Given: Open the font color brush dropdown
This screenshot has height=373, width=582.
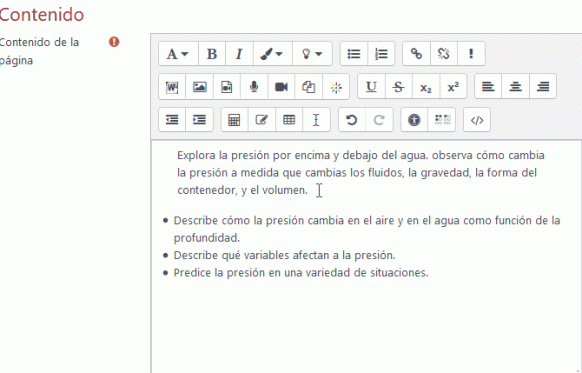Looking at the screenshot, I should [x=272, y=54].
